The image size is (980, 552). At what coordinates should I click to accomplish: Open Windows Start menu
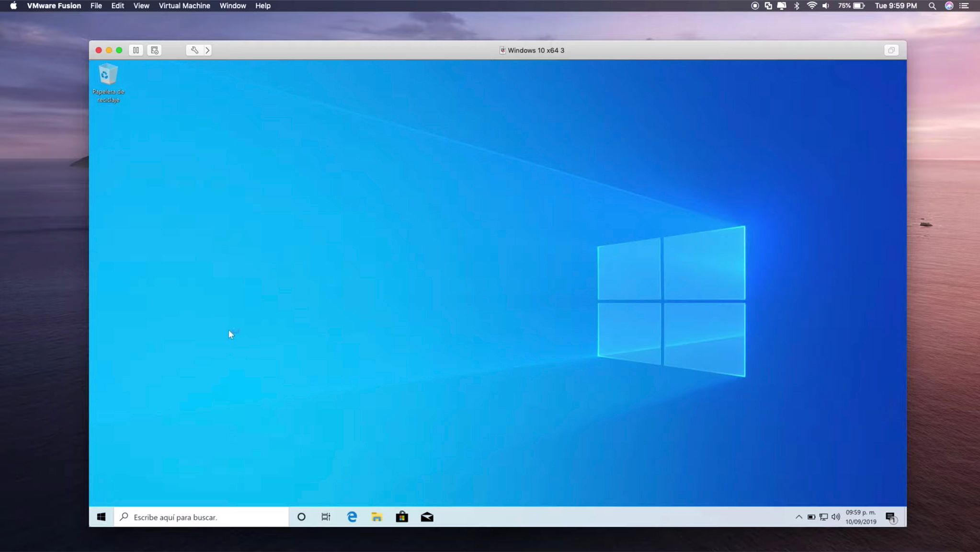tap(101, 517)
